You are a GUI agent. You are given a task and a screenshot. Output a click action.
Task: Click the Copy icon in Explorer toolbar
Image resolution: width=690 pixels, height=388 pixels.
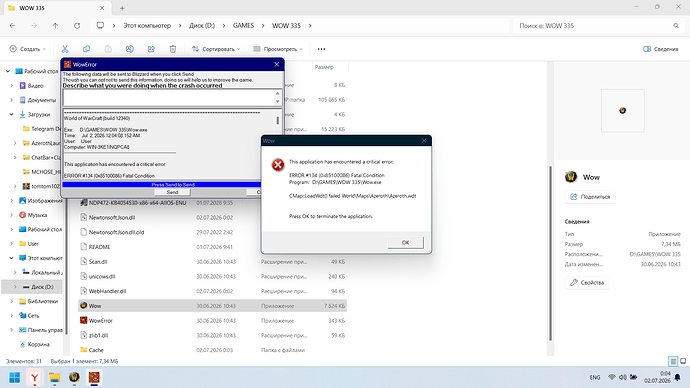[87, 49]
